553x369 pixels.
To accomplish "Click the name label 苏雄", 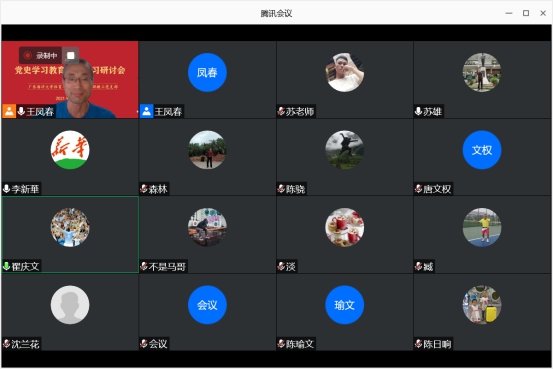I will click(432, 112).
